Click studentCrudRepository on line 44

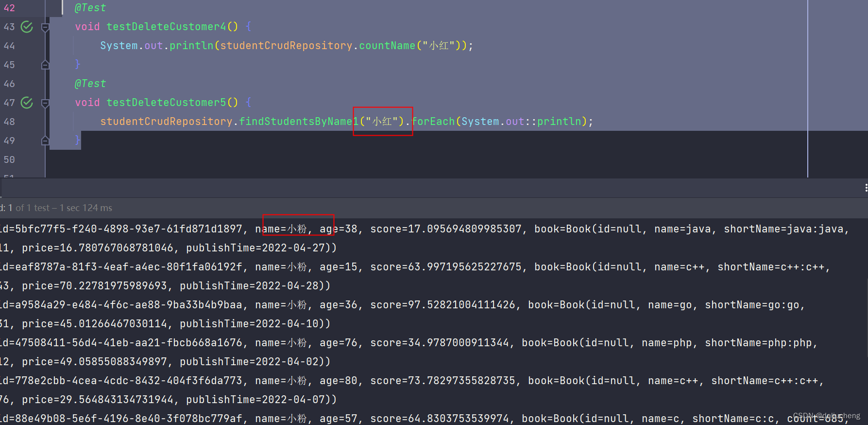(x=286, y=46)
